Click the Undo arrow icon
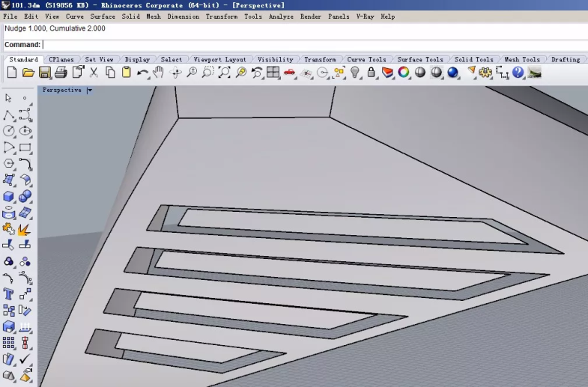Screen dimensions: 588x387 point(142,73)
